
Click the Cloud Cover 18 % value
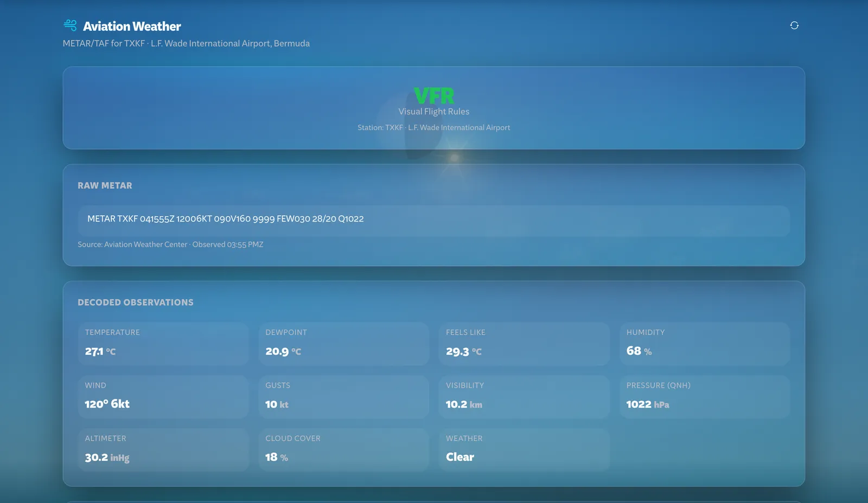tap(277, 457)
